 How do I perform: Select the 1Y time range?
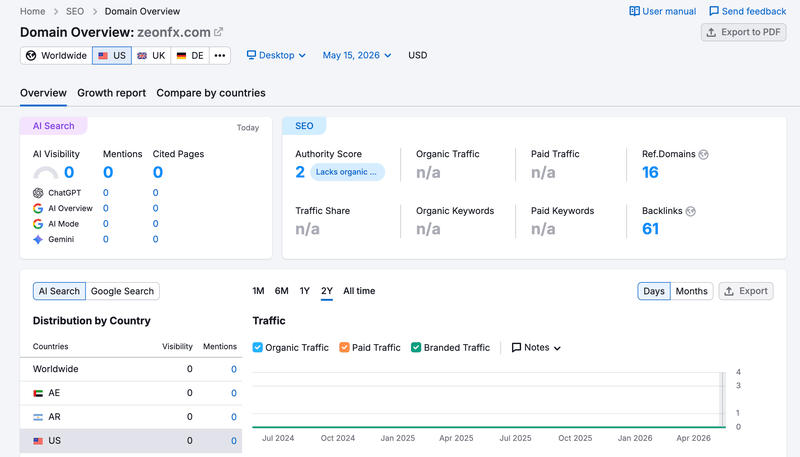point(305,291)
